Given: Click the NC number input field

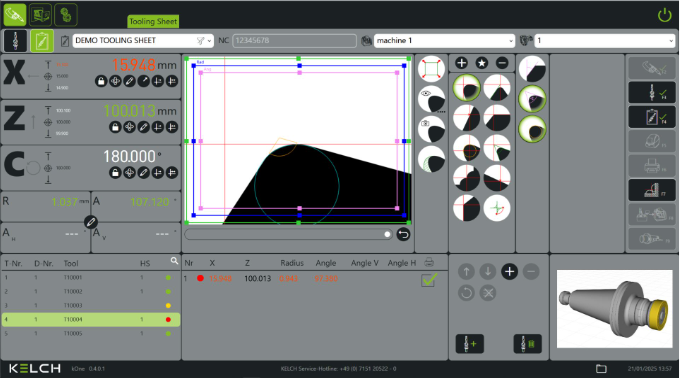Looking at the screenshot, I should tap(294, 40).
